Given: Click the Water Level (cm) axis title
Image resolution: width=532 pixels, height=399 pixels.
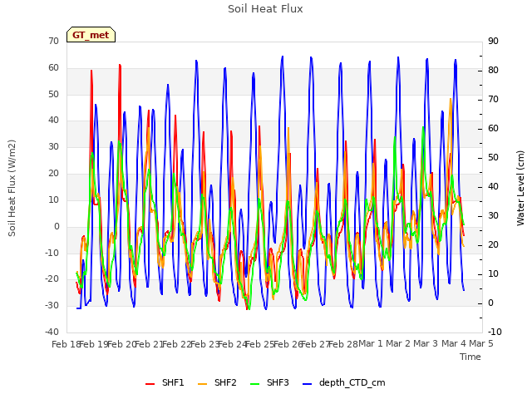Looking at the screenshot, I should tap(520, 188).
